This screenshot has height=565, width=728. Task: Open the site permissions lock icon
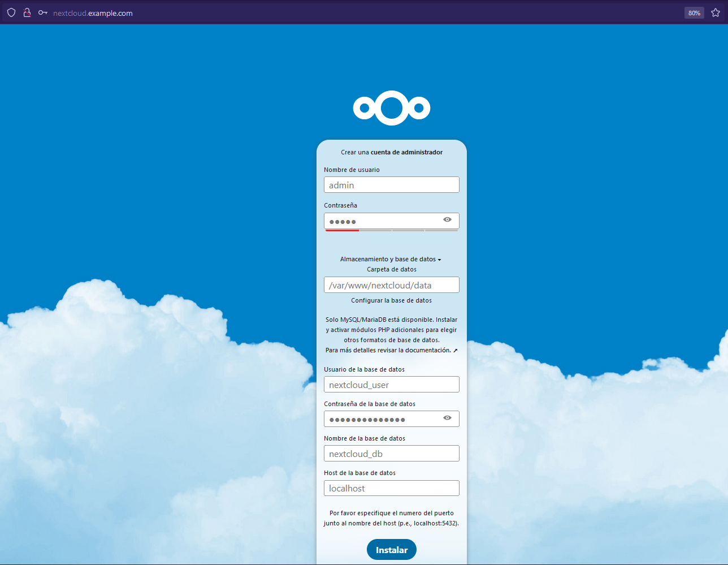click(x=27, y=12)
